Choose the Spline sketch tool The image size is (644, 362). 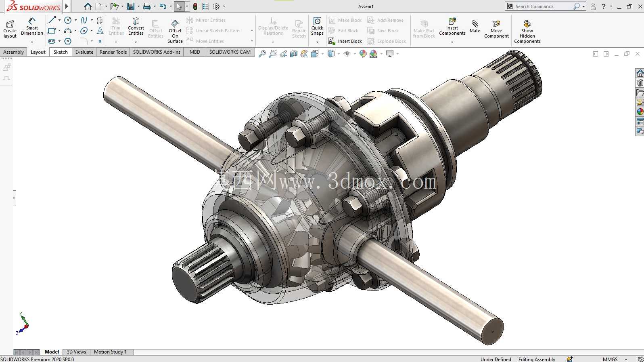click(x=84, y=20)
